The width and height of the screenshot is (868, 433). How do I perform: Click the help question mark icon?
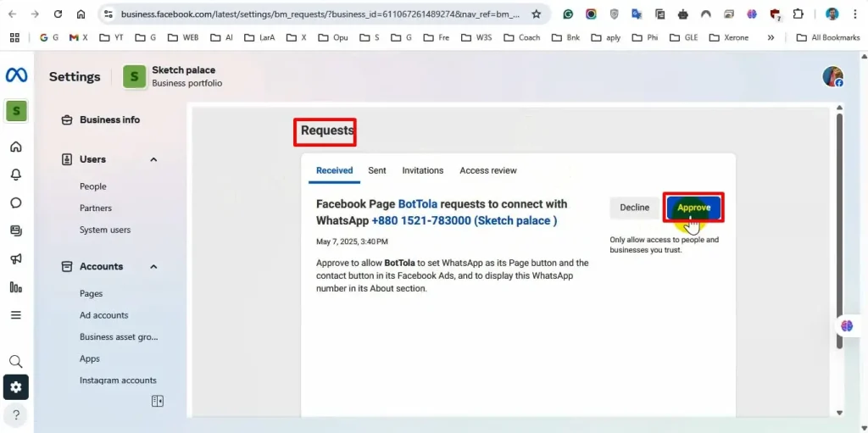(x=16, y=414)
